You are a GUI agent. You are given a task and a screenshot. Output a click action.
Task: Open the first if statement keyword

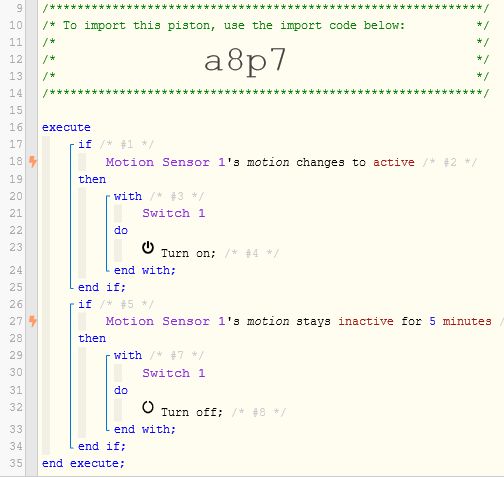click(85, 144)
